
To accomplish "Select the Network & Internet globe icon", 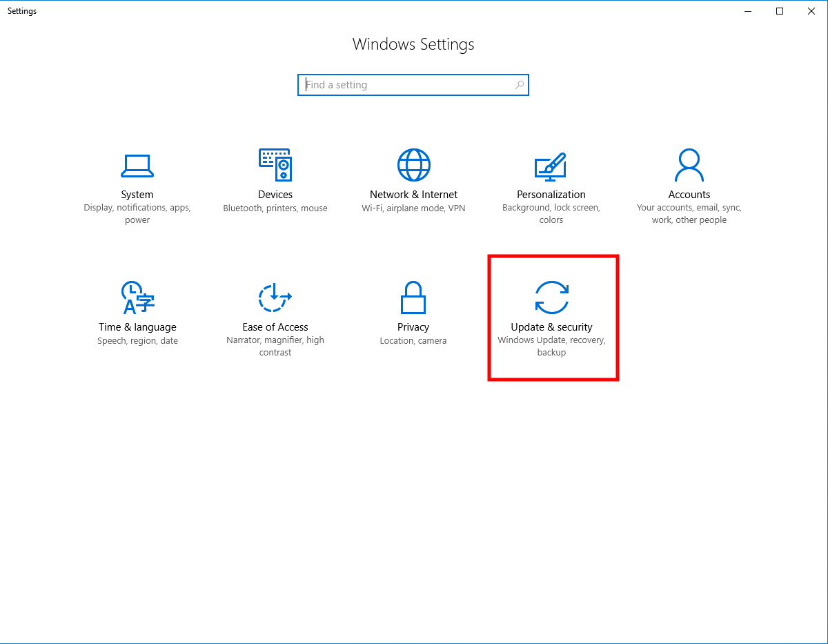I will [413, 166].
